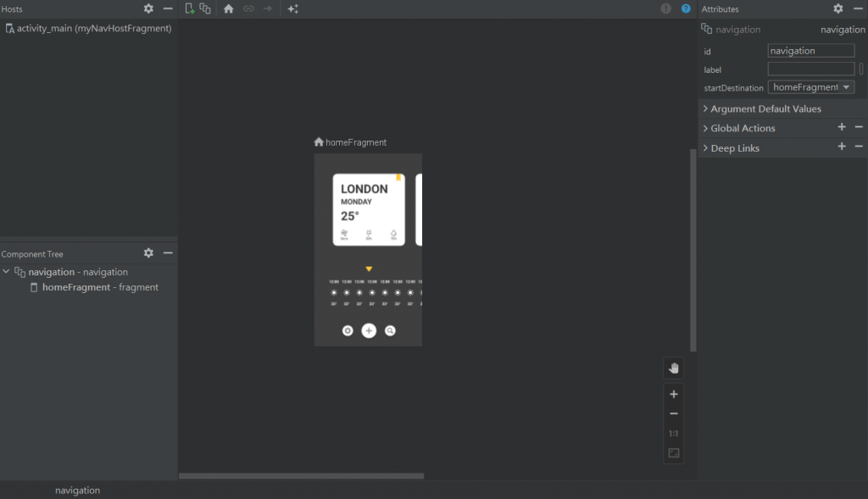This screenshot has width=868, height=499.
Task: Open Component Tree settings gear
Action: (148, 252)
